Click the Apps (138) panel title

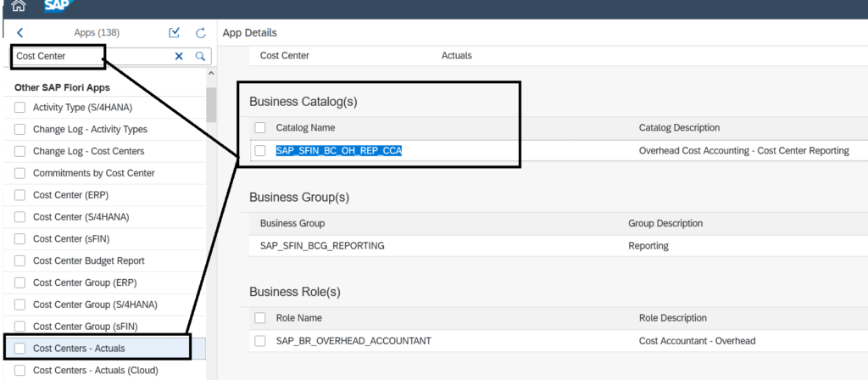click(x=97, y=33)
